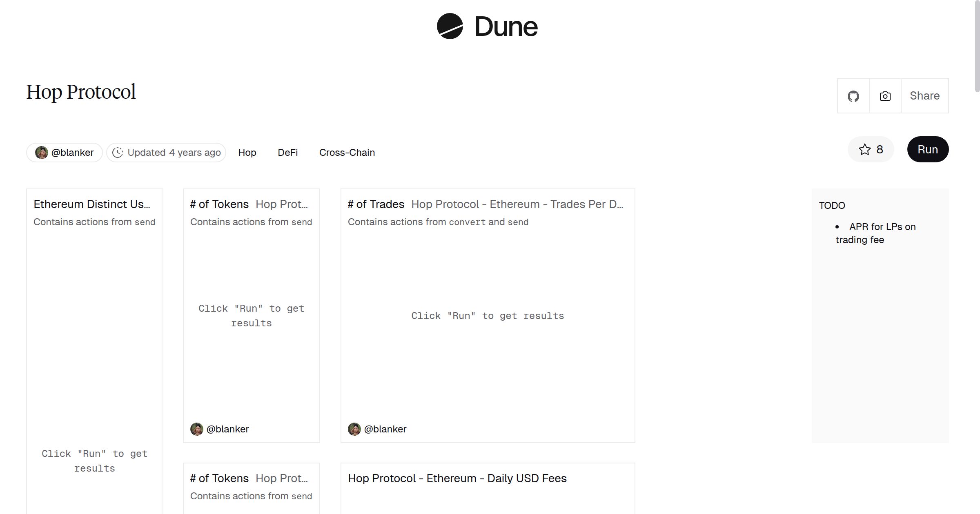Star this dashboard using the star icon

coord(864,150)
